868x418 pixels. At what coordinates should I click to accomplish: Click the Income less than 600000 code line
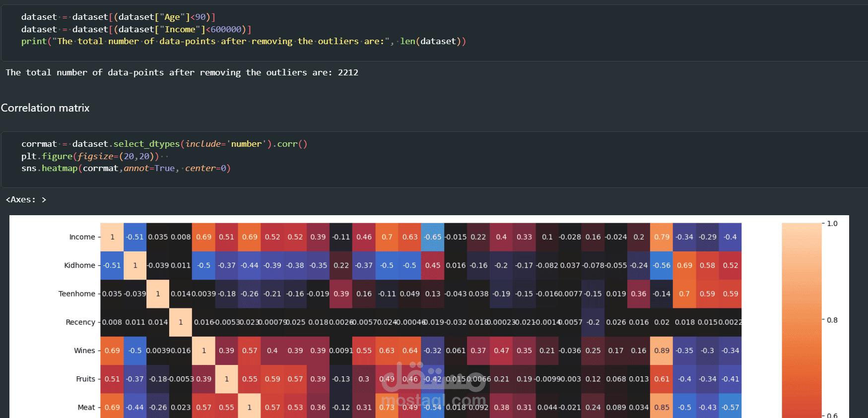pyautogui.click(x=136, y=29)
